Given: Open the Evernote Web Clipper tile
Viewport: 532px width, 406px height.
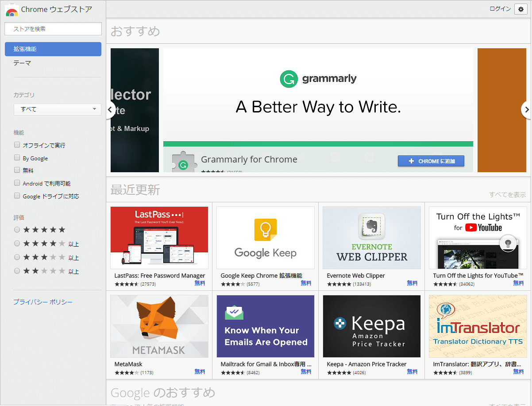Looking at the screenshot, I should pos(372,238).
